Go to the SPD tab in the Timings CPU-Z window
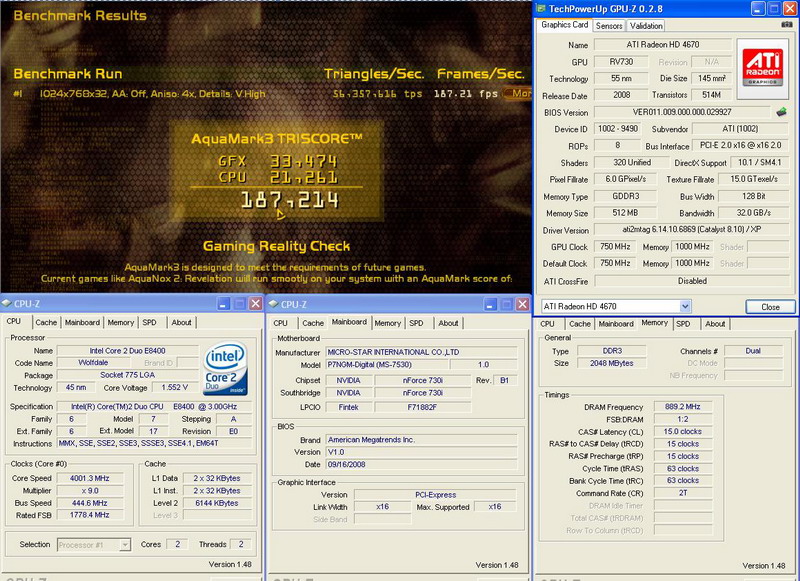Image resolution: width=800 pixels, height=581 pixels. 683,323
